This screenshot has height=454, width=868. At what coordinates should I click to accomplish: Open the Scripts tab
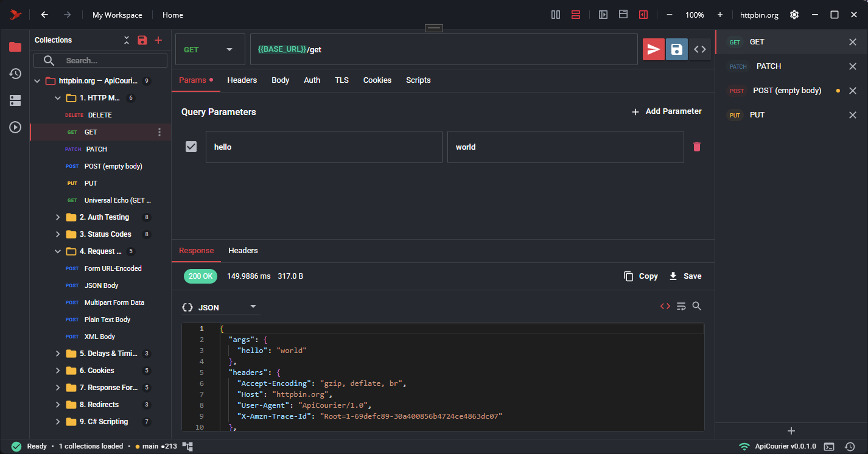coord(418,80)
